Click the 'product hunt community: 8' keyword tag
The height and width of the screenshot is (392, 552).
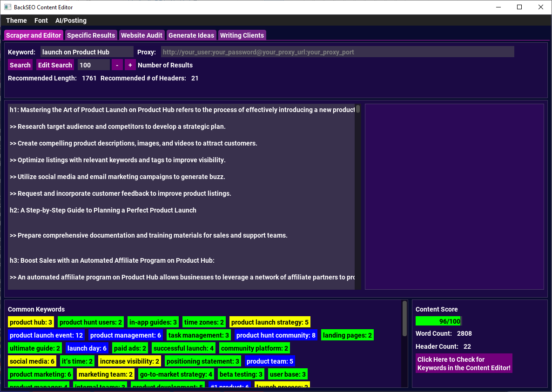[x=276, y=335]
